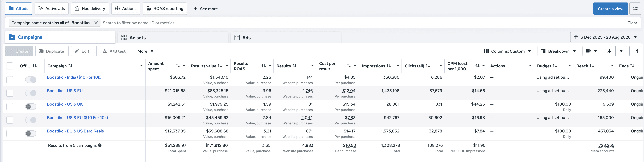
Task: Switch to the Ad sets tab
Action: tap(173, 38)
